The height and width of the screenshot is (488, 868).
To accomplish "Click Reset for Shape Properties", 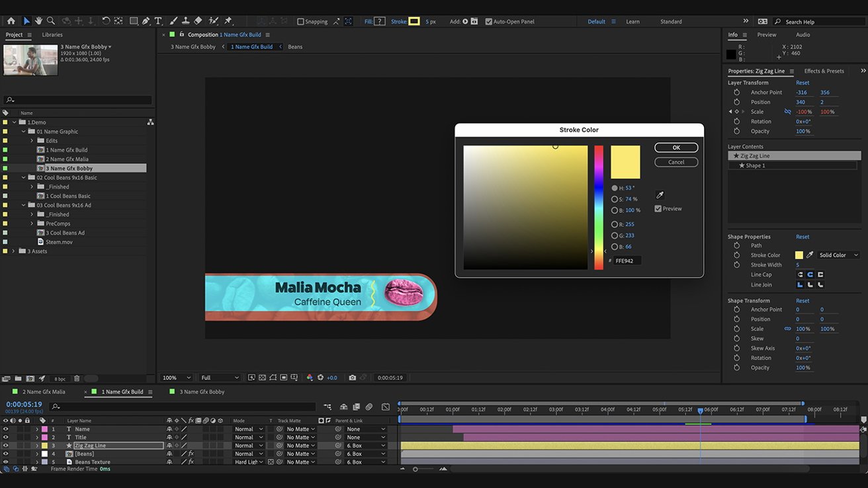I will [x=803, y=237].
